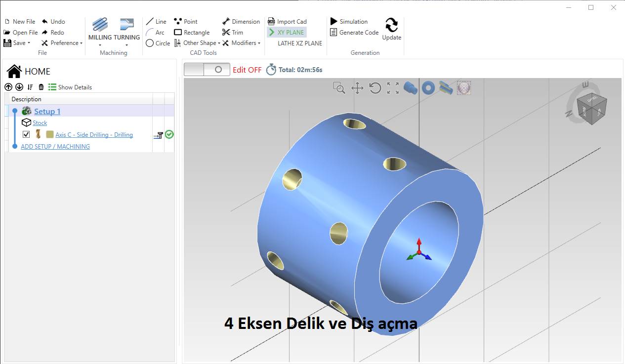Move the operation up with up arrow
This screenshot has height=364, width=625.
pos(8,87)
